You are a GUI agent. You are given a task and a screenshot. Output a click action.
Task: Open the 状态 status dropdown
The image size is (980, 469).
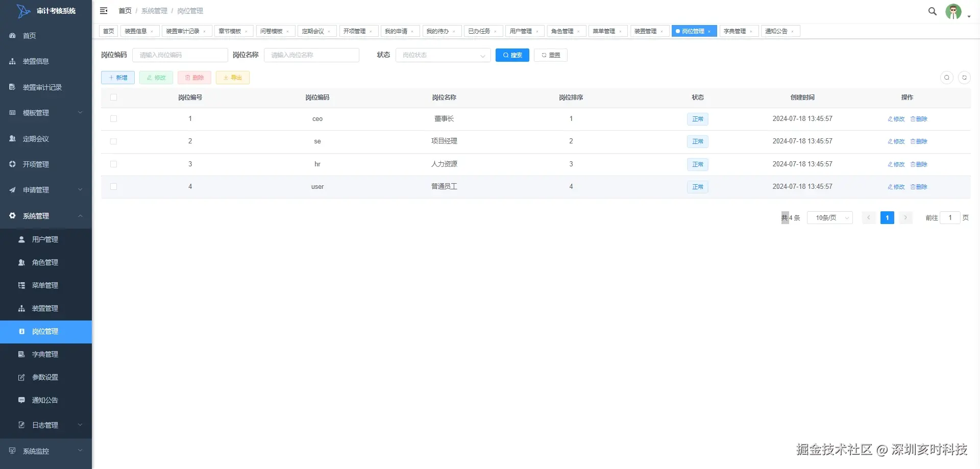pos(443,55)
